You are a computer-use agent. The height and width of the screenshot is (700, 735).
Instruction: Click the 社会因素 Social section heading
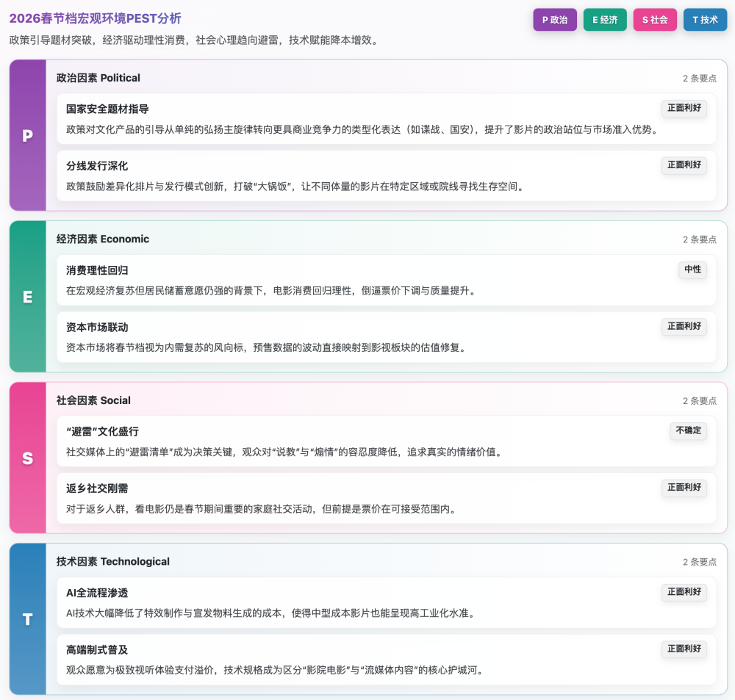93,400
